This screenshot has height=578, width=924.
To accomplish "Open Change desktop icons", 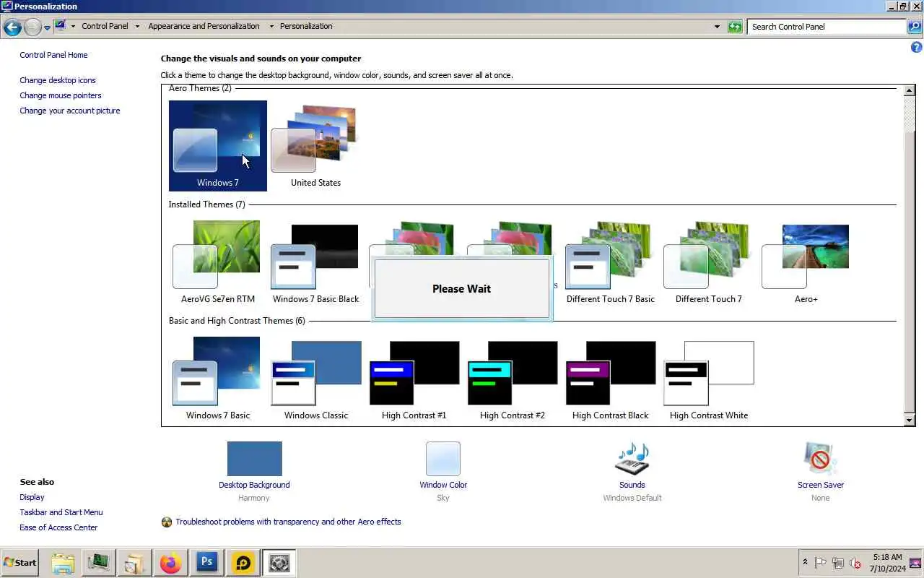I will pyautogui.click(x=58, y=80).
